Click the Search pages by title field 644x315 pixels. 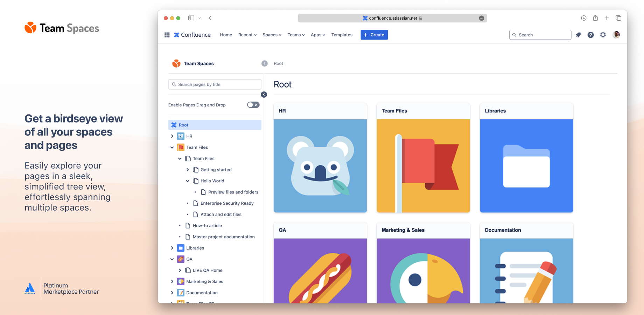click(x=215, y=84)
